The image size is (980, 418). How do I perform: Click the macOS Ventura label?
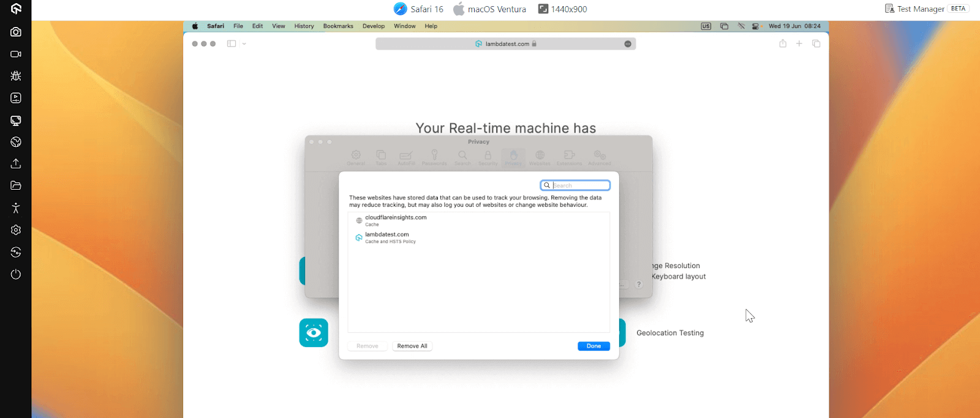coord(489,9)
